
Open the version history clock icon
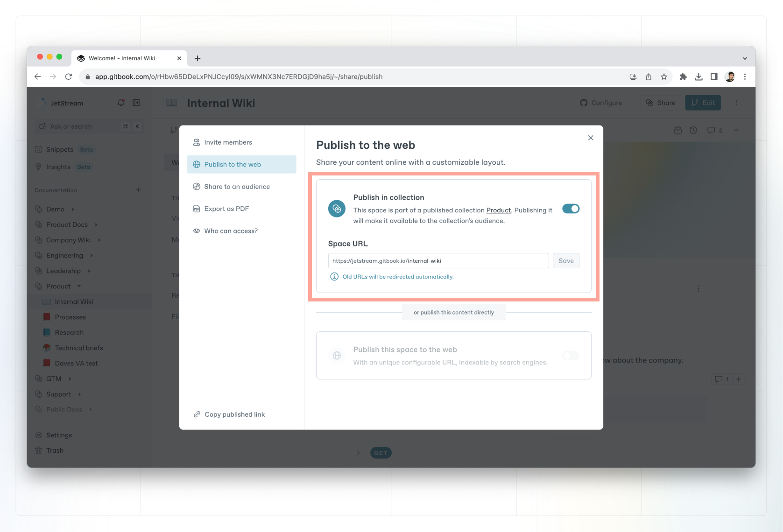click(x=693, y=130)
